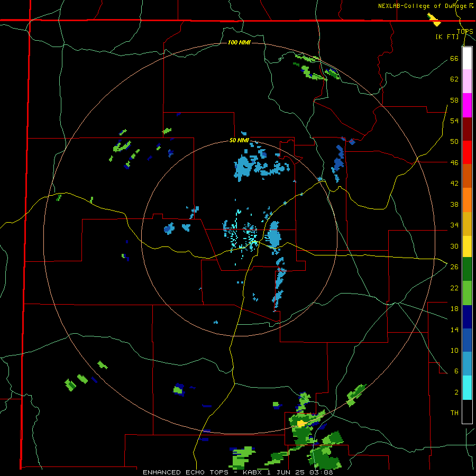Click the "18" legend value
Screen dimensions: 476x476
click(454, 309)
